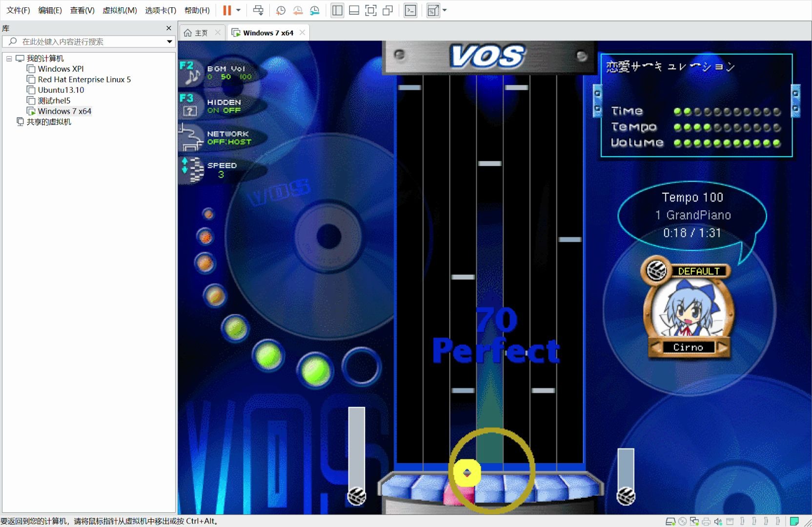Image resolution: width=812 pixels, height=527 pixels.
Task: Open the 编辑(E) menu
Action: point(50,10)
